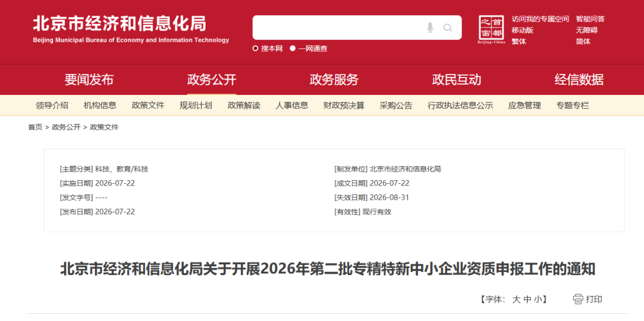Open the 经信数据 main tab

579,79
